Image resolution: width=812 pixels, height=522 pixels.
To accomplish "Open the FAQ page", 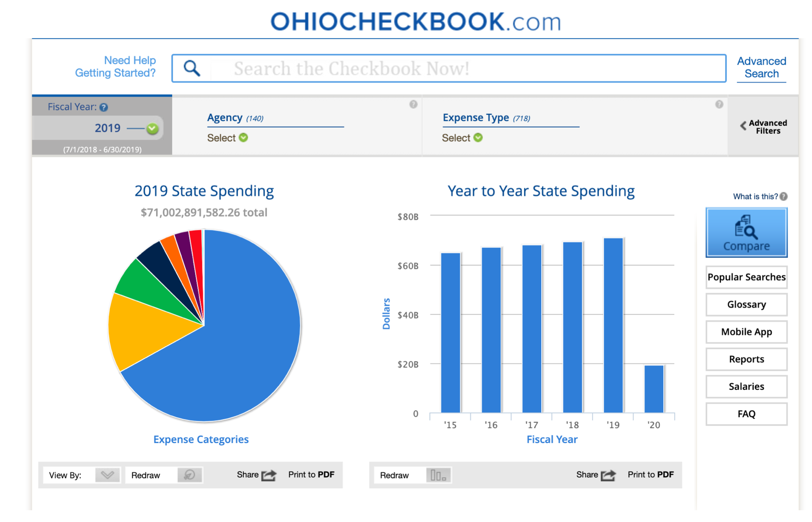I will click(x=746, y=414).
